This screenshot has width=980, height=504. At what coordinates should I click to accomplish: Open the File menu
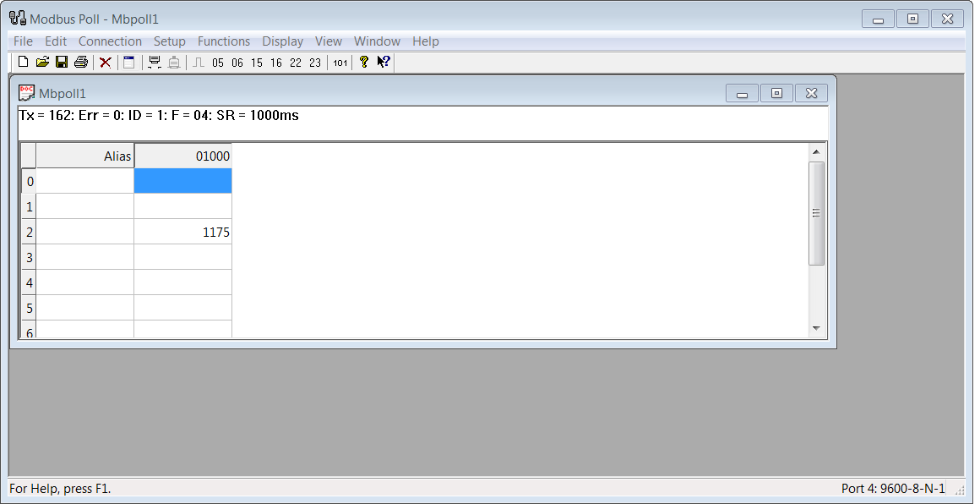pos(23,41)
